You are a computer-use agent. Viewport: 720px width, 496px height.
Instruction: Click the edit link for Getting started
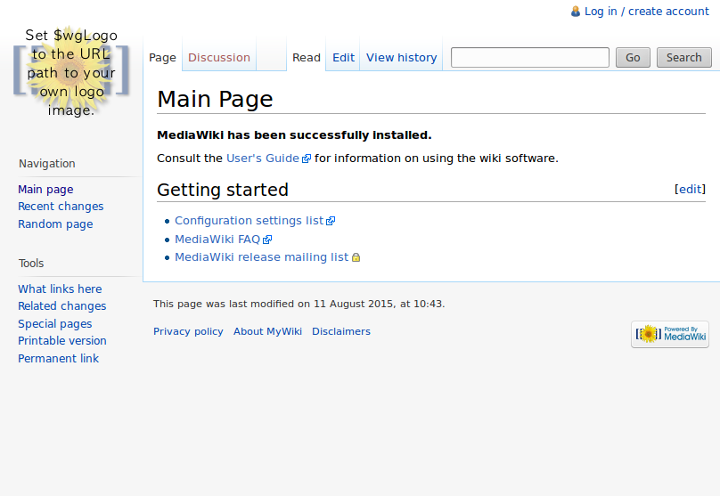[690, 189]
